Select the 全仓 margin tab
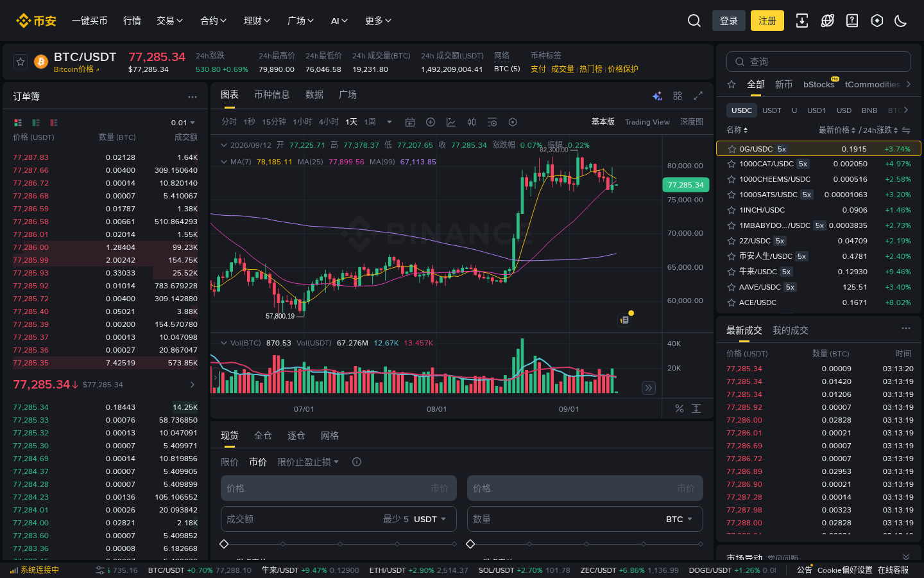Viewport: 924px width, 578px height. click(263, 435)
